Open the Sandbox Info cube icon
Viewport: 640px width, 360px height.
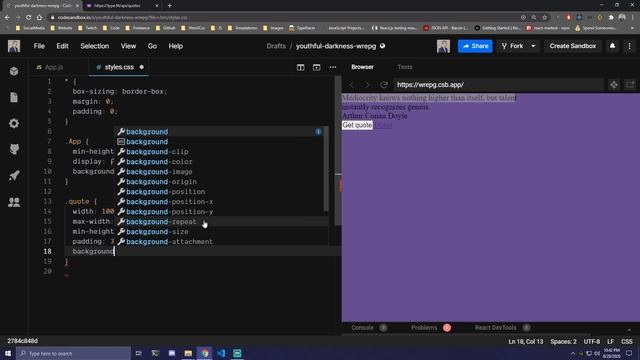pyautogui.click(x=14, y=71)
